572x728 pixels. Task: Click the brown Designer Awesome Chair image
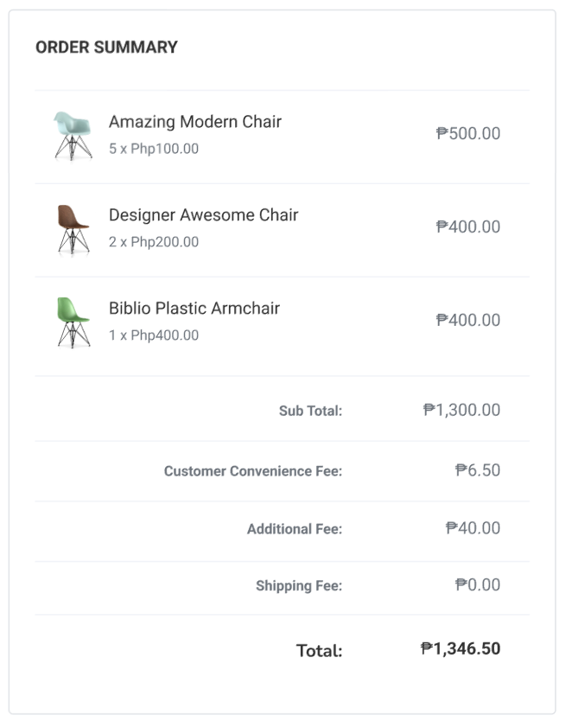(x=73, y=228)
